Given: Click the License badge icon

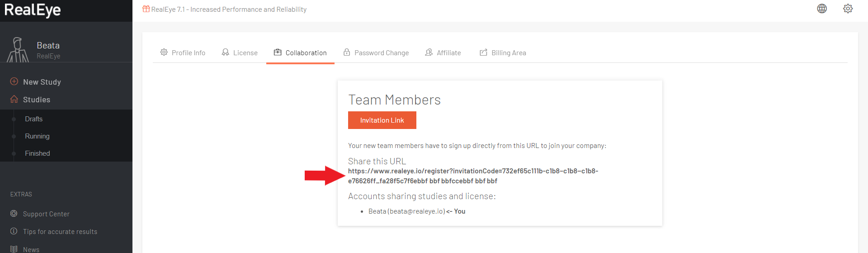Looking at the screenshot, I should coord(225,53).
